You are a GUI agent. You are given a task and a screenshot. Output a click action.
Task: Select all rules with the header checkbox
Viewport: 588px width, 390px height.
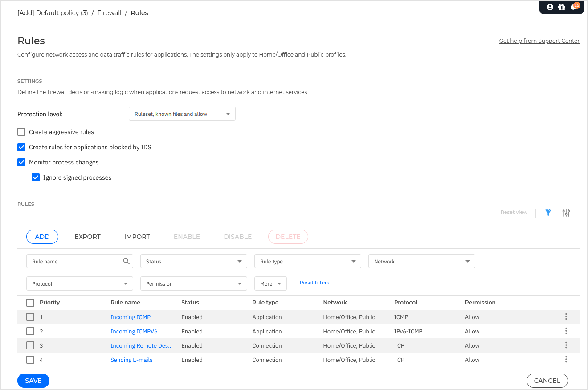point(30,303)
